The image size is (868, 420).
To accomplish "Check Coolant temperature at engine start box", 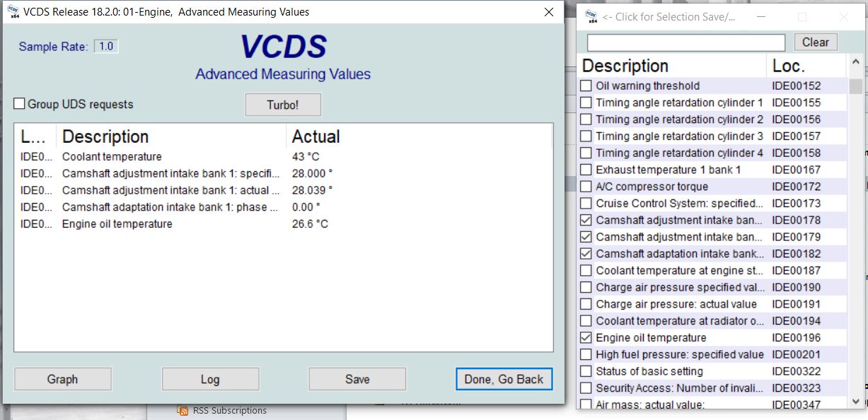I will [586, 271].
